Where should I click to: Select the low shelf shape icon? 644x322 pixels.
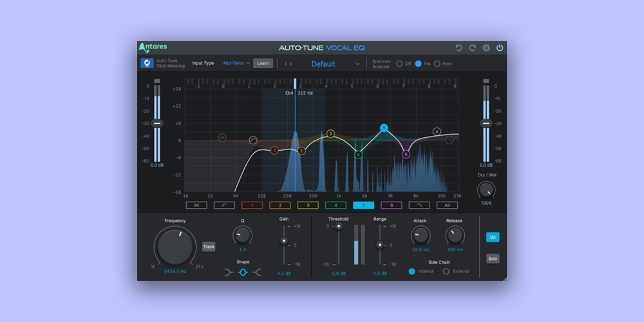(229, 272)
